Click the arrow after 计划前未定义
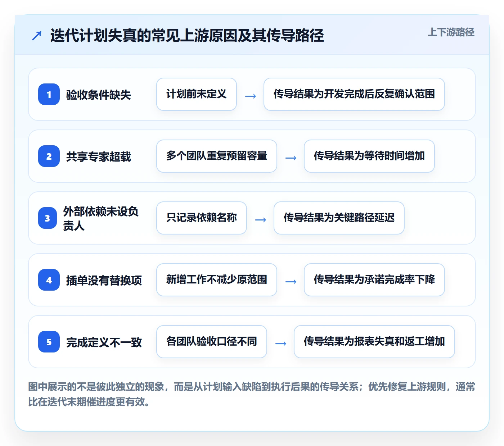Image resolution: width=504 pixels, height=446 pixels. point(251,96)
